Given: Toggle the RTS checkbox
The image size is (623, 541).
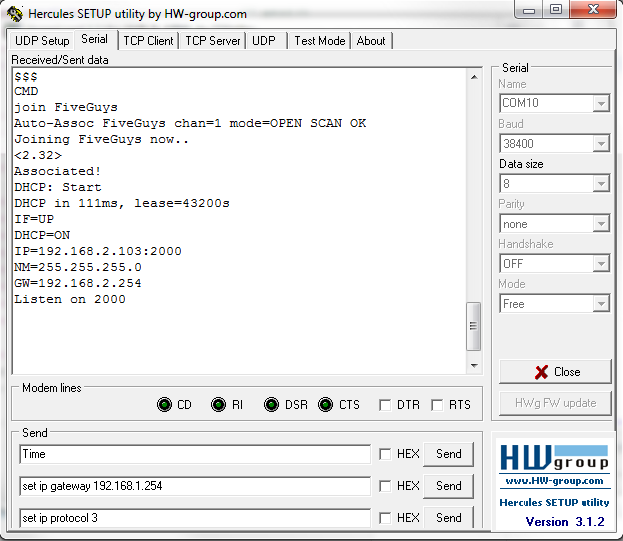Looking at the screenshot, I should tap(437, 405).
